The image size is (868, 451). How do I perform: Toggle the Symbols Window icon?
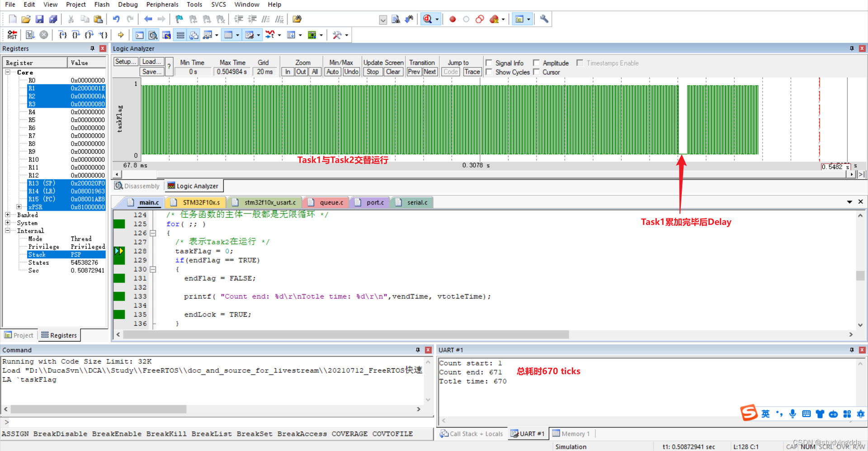(x=167, y=35)
